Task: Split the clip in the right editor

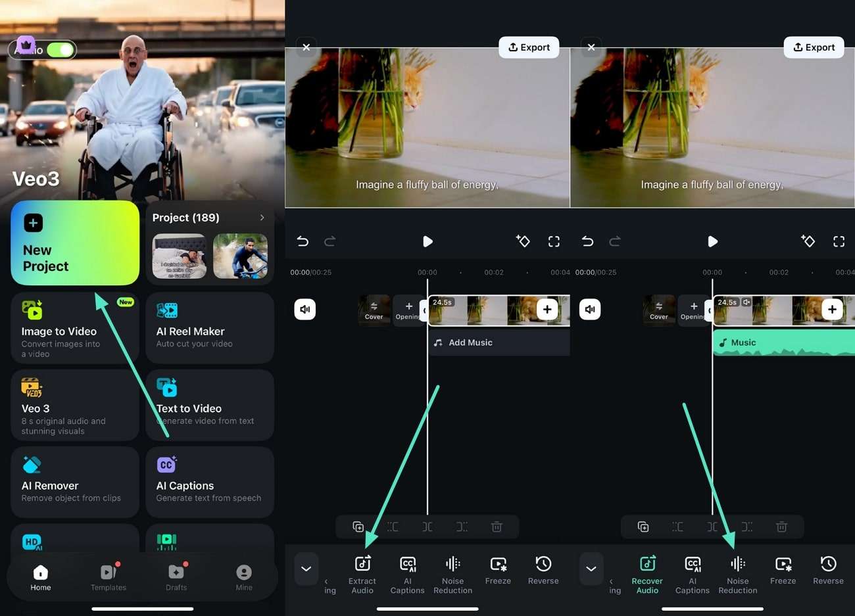Action: (712, 527)
